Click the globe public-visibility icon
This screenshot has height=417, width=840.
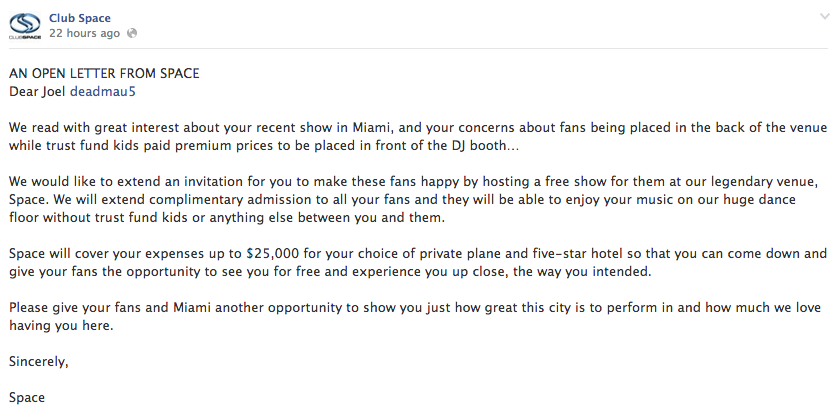click(132, 33)
